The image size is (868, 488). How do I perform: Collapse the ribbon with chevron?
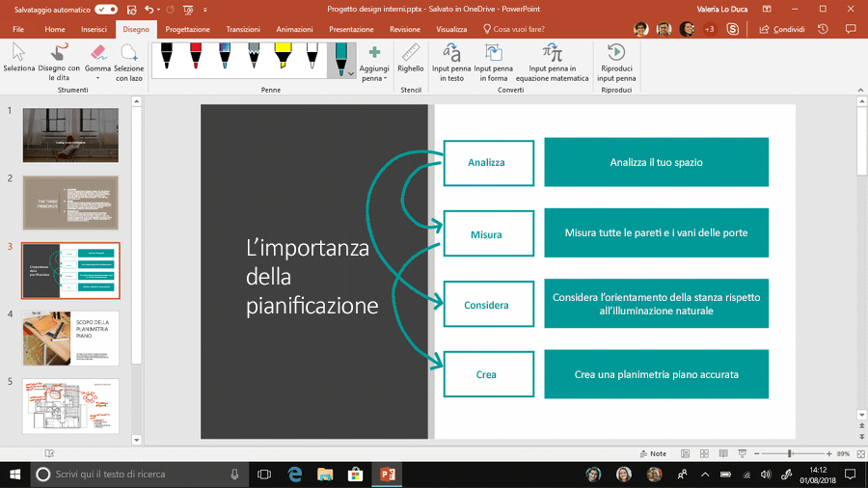(x=860, y=90)
